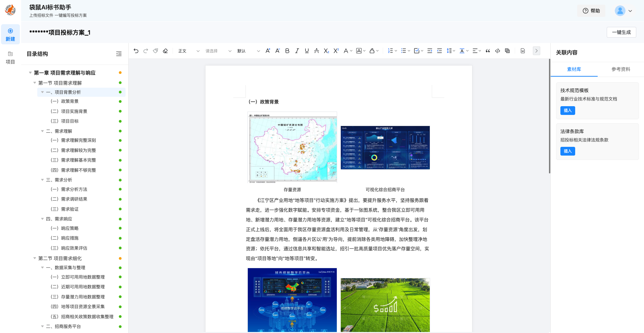The image size is (644, 333).
Task: Undo the last edit
Action: (x=136, y=51)
